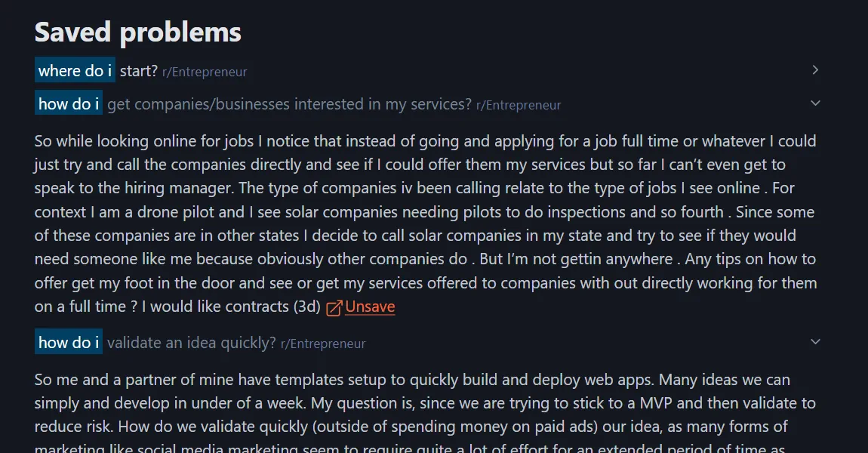Click paragraph starting 'So me and a partner'
The height and width of the screenshot is (453, 868).
click(412, 403)
